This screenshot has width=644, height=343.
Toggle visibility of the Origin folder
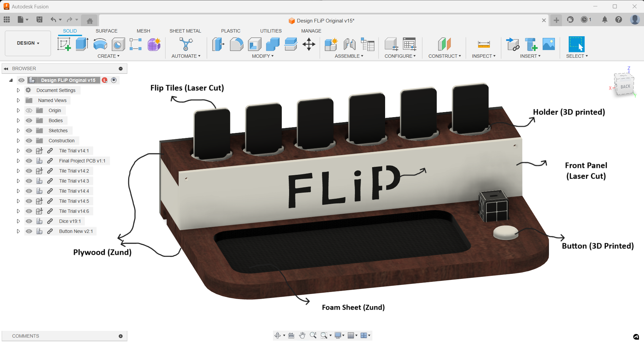(x=29, y=110)
